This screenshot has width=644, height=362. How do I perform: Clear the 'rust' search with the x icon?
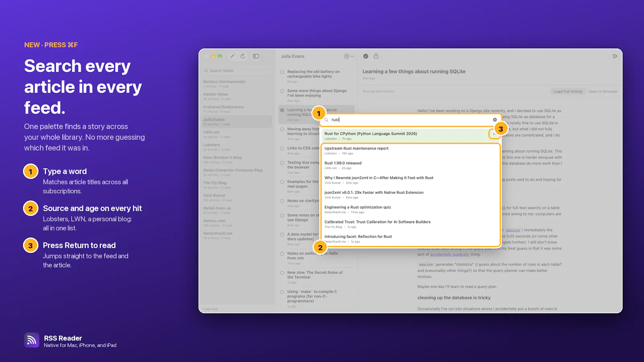495,120
